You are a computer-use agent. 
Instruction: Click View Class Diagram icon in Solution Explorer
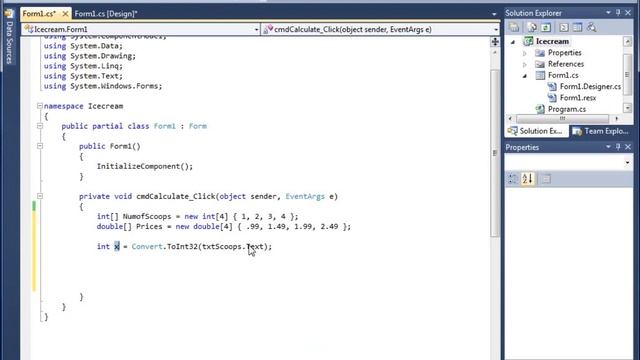coord(591,27)
